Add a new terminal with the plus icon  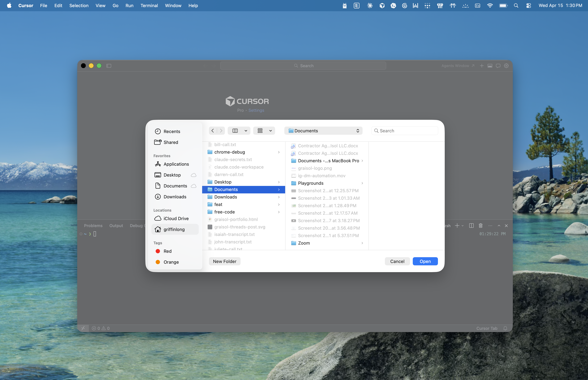[457, 226]
